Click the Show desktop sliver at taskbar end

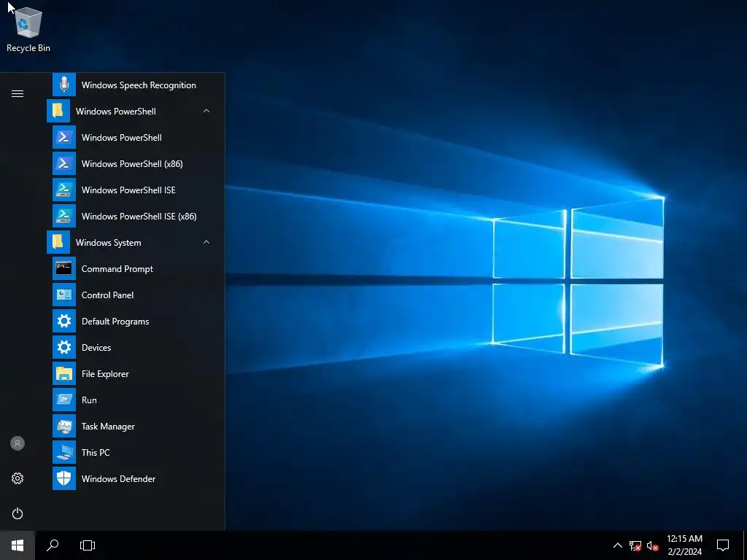coord(745,545)
